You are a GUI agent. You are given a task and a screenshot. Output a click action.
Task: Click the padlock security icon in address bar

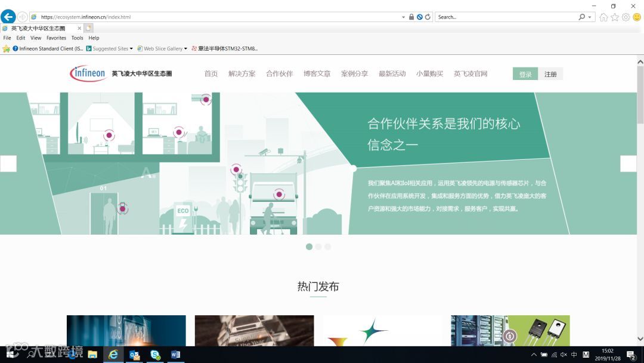(x=411, y=17)
